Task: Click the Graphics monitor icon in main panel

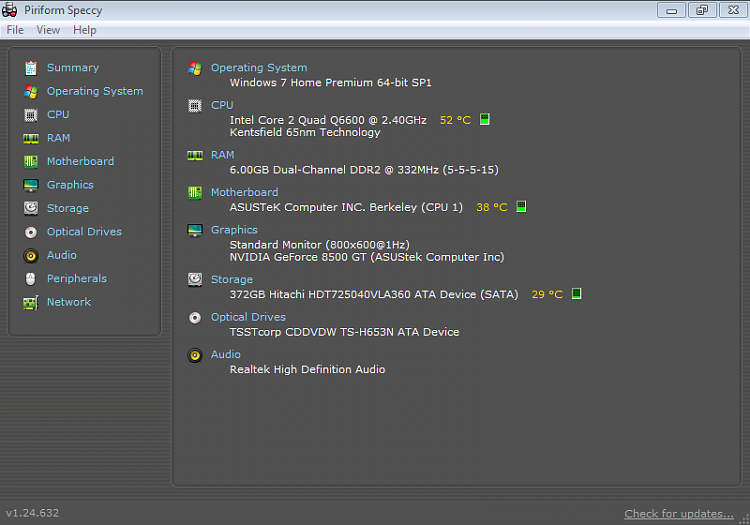Action: pos(195,230)
